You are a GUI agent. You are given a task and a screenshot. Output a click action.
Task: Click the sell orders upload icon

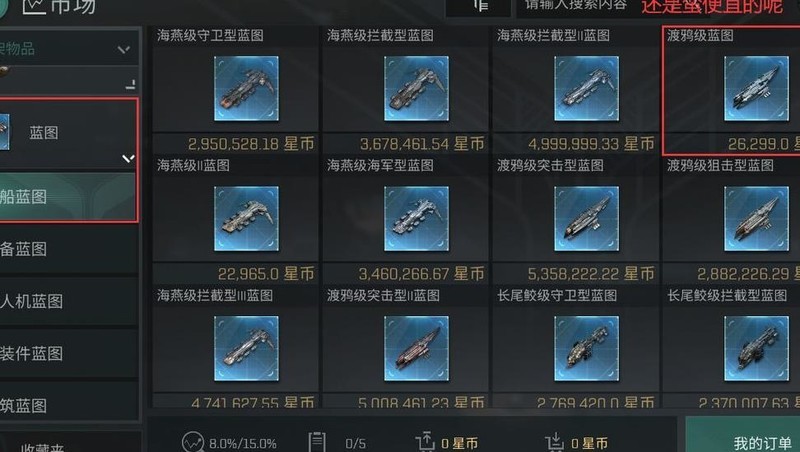tap(424, 442)
